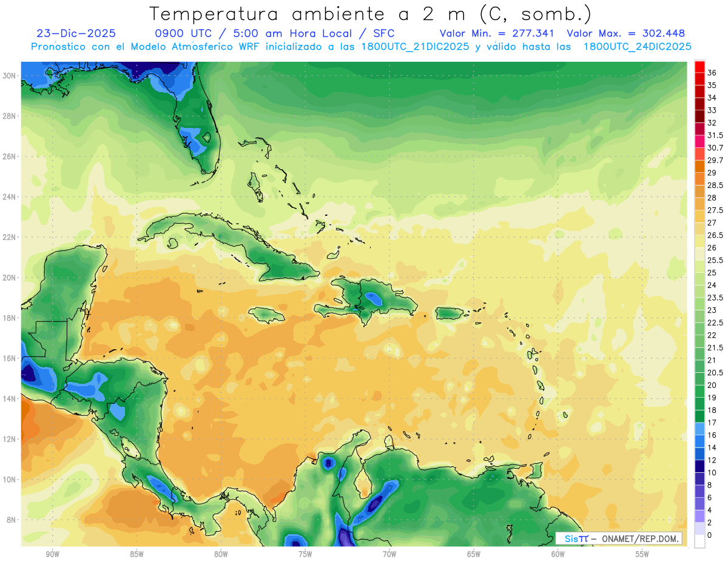Click the latitude label '28N'
Screen dimensions: 728x562
[10, 116]
